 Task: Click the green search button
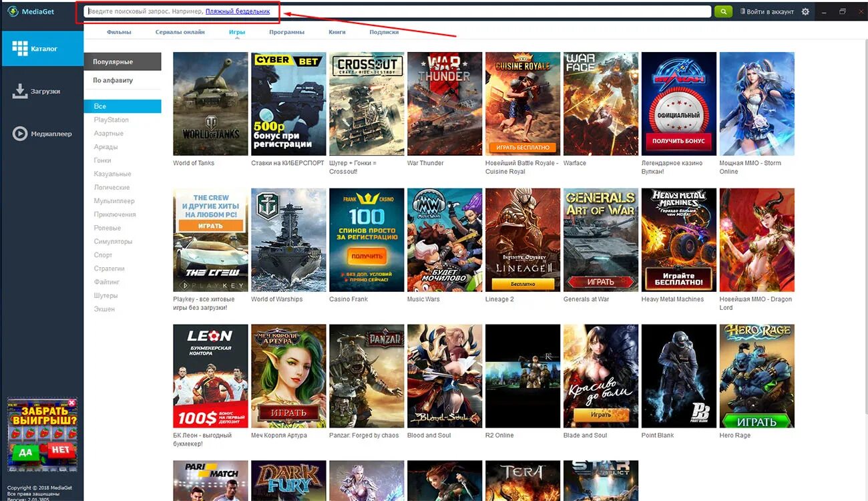point(723,11)
